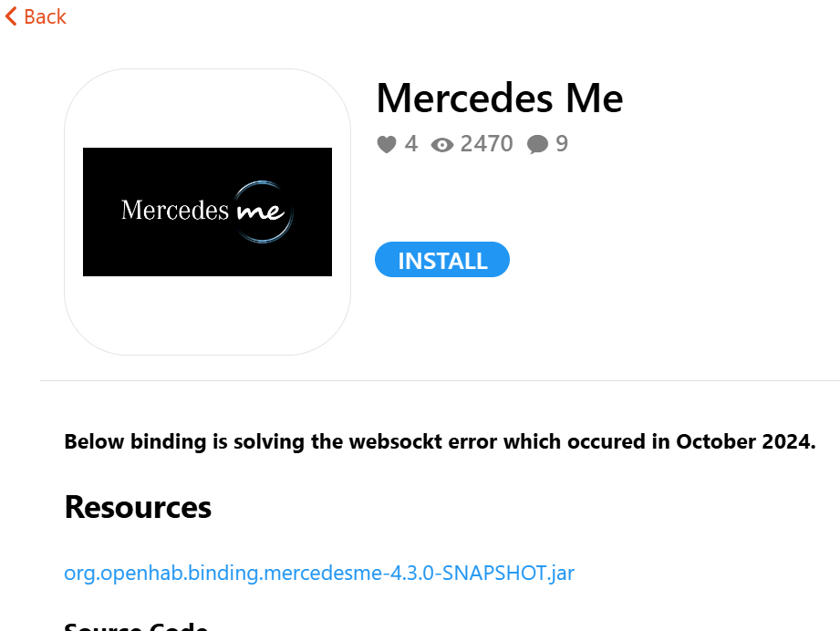Image resolution: width=840 pixels, height=631 pixels.
Task: Click the partially visible Source Code heading
Action: (136, 626)
